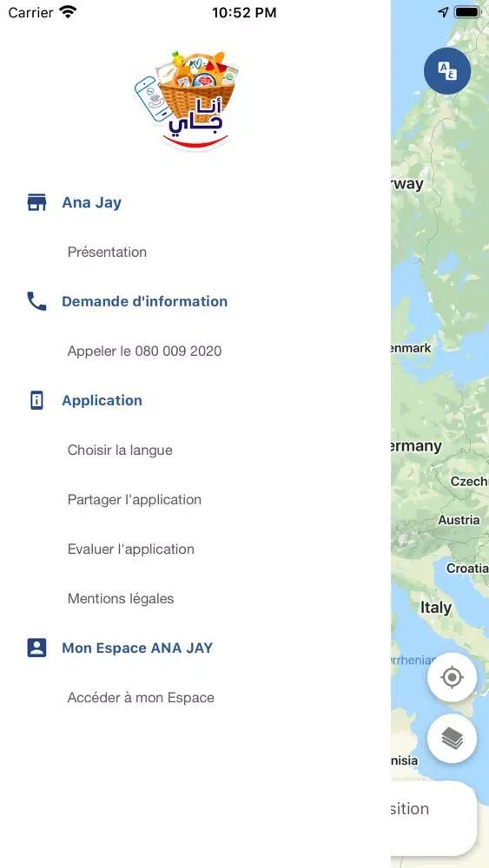Click the Demande d'information heading
The height and width of the screenshot is (868, 489).
coord(144,301)
